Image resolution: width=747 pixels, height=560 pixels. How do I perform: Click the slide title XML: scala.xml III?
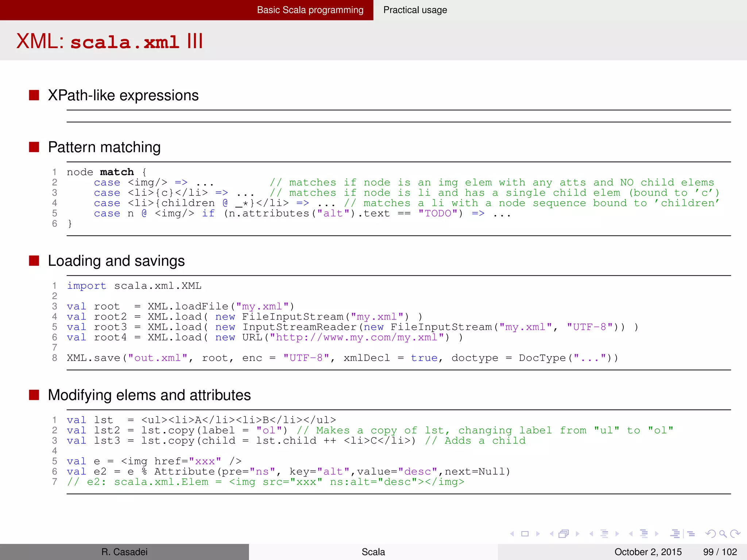coord(109,41)
